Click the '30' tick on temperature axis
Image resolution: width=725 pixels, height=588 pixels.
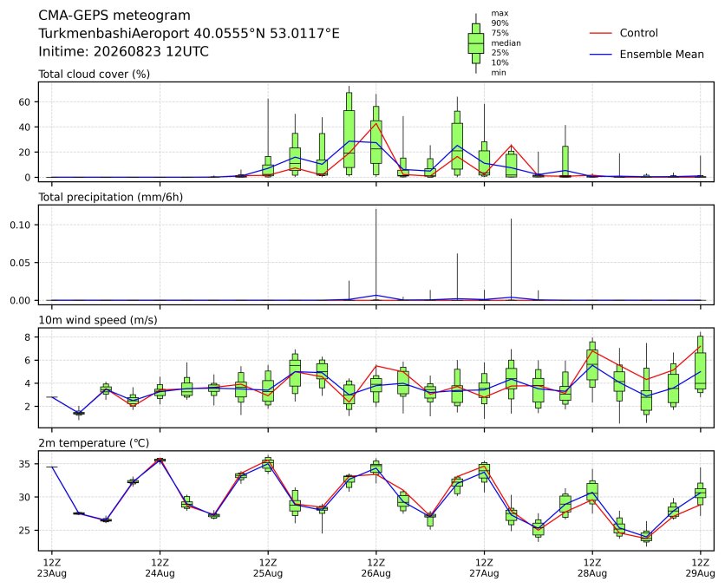(x=24, y=498)
